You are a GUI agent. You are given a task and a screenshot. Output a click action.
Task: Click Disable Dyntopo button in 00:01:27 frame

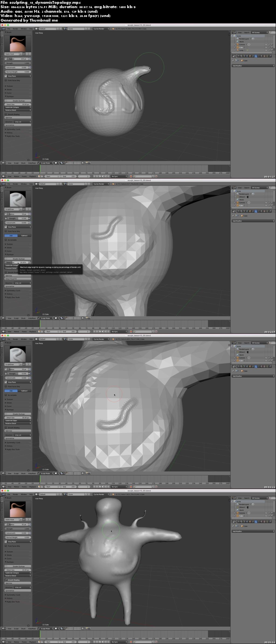coord(18,101)
